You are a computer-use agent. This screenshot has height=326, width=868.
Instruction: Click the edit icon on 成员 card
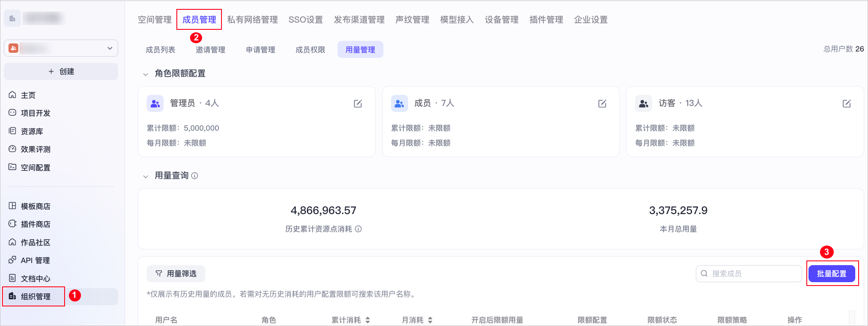coord(602,103)
